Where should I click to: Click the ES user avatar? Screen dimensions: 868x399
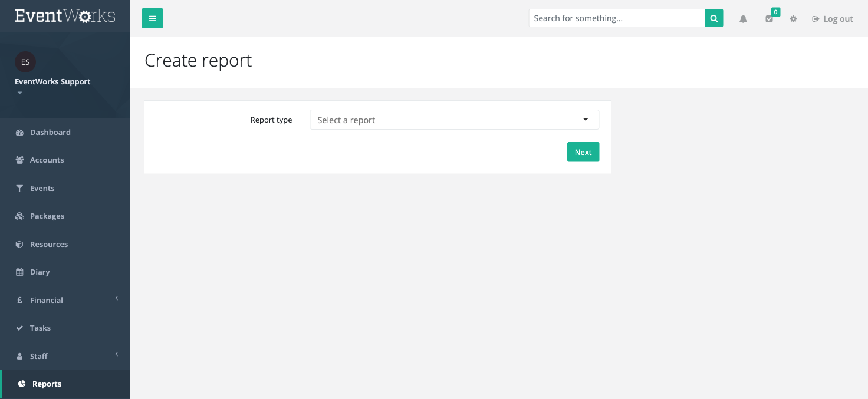[x=25, y=62]
